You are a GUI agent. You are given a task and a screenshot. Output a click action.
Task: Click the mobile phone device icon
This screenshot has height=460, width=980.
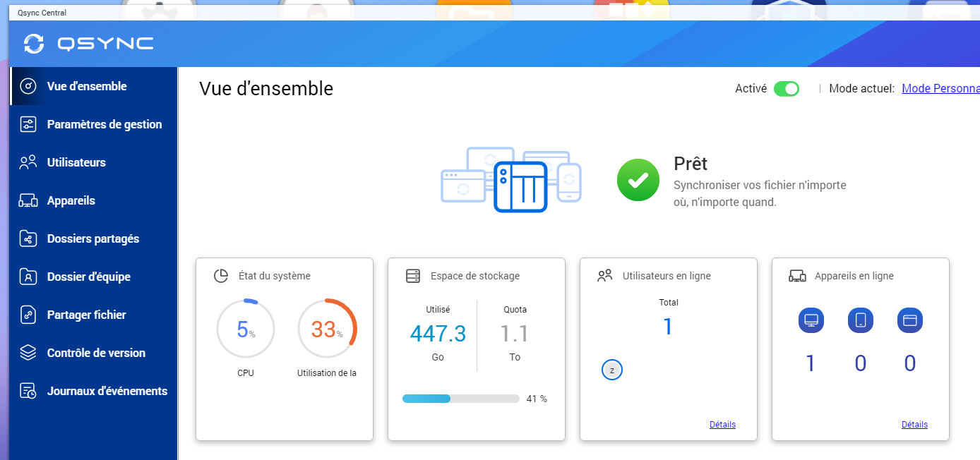click(x=861, y=320)
